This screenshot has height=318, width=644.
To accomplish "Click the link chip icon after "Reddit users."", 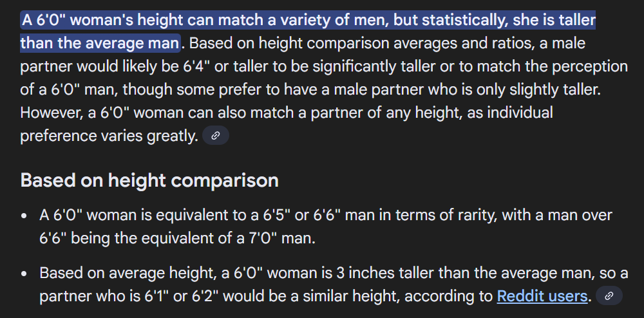I will click(609, 296).
